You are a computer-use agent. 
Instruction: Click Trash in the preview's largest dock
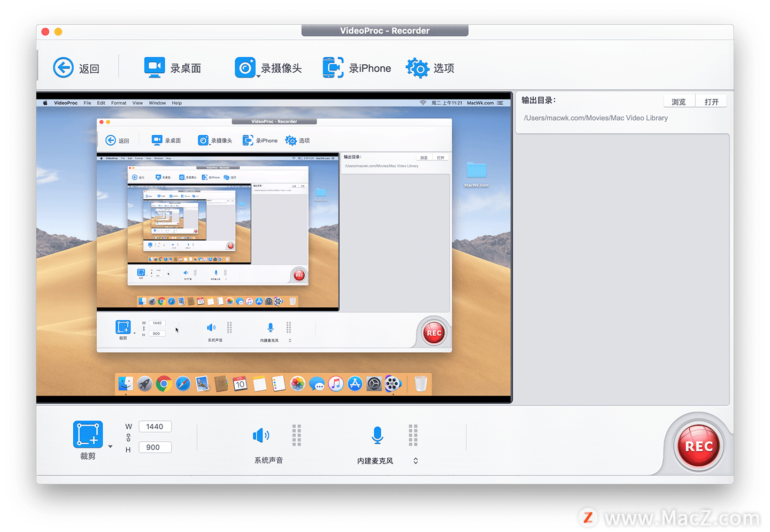click(421, 383)
